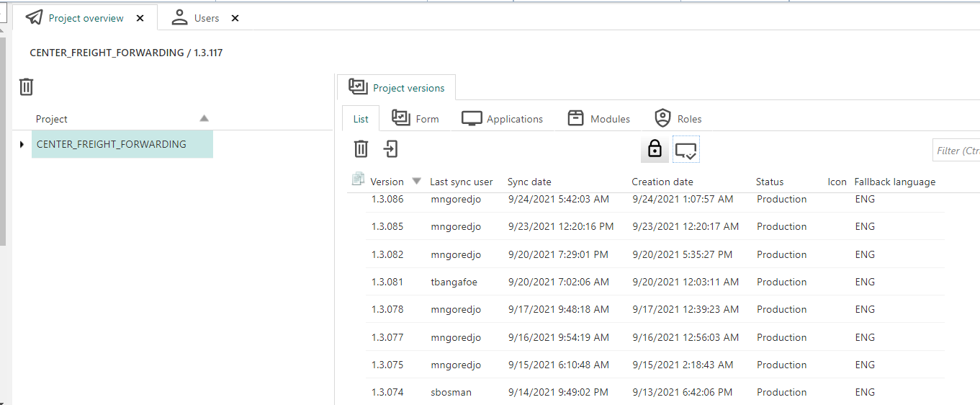980x405 pixels.
Task: Click creation date 9/15/2021 2:18:43 AM
Action: [x=683, y=365]
